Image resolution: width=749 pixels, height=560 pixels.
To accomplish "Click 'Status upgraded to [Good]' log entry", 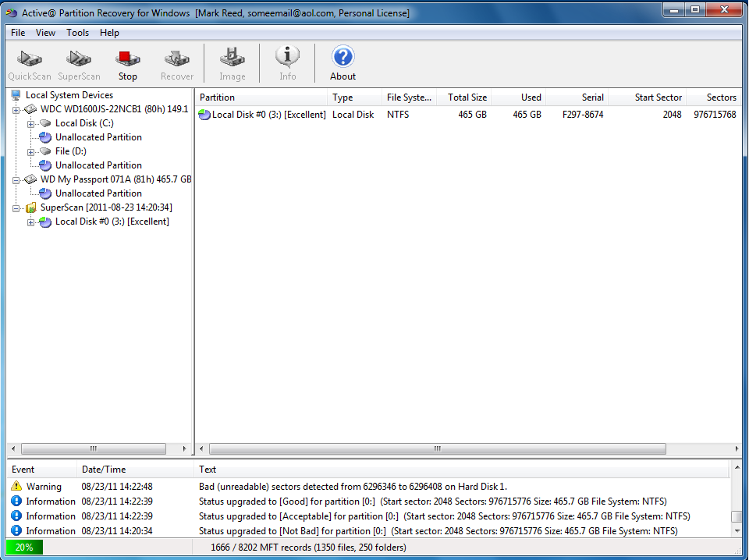I will click(433, 502).
